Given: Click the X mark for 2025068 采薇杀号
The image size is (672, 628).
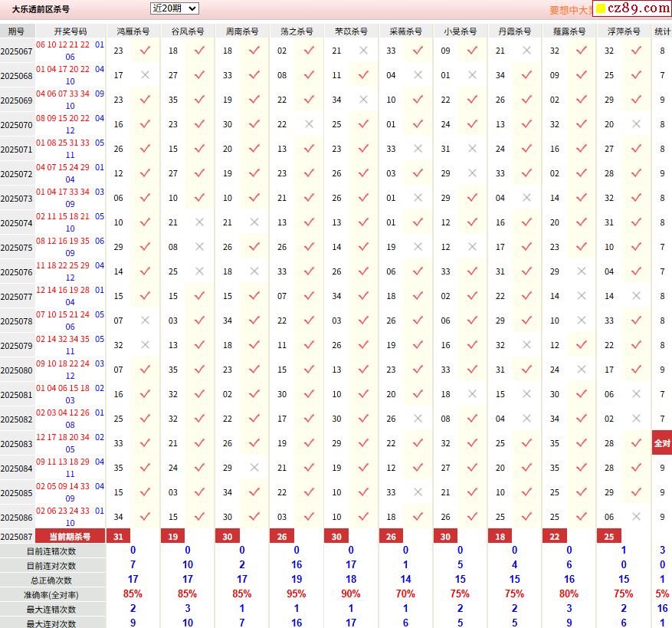Looking at the screenshot, I should 418,75.
